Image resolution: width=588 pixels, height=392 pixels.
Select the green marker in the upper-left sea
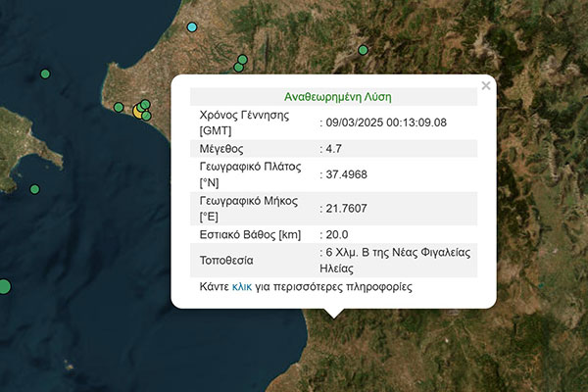45,73
